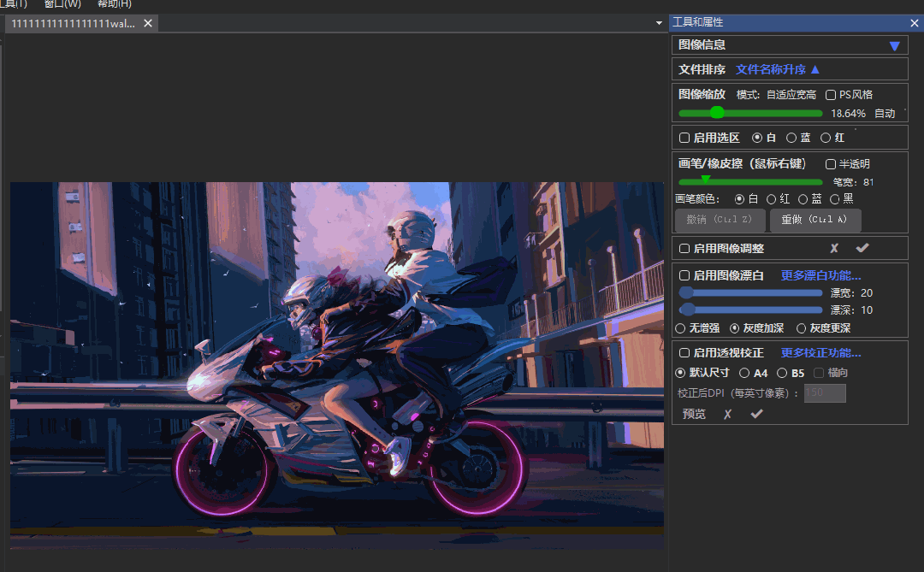Adjust the 笔宽 brush width slider
The width and height of the screenshot is (924, 572).
click(x=750, y=181)
